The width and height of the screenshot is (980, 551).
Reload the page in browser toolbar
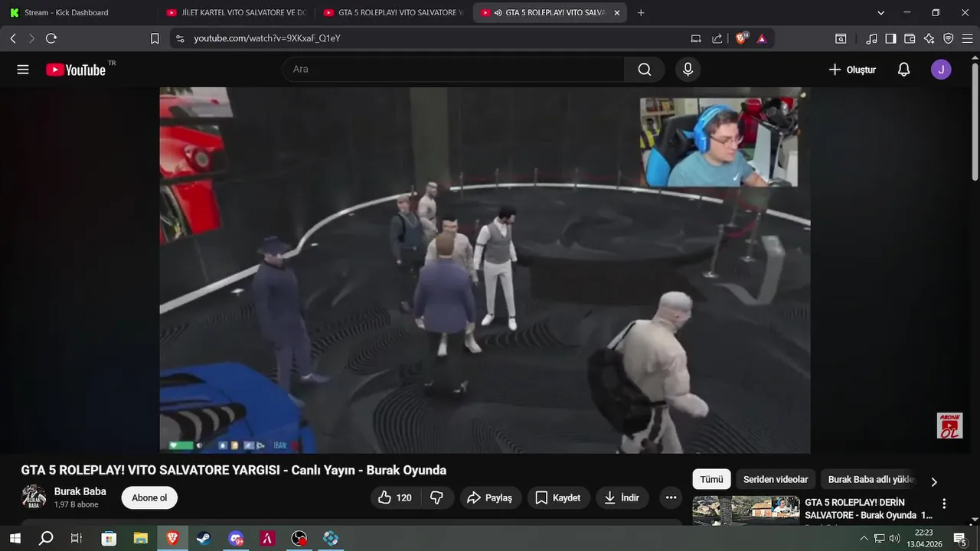(51, 38)
